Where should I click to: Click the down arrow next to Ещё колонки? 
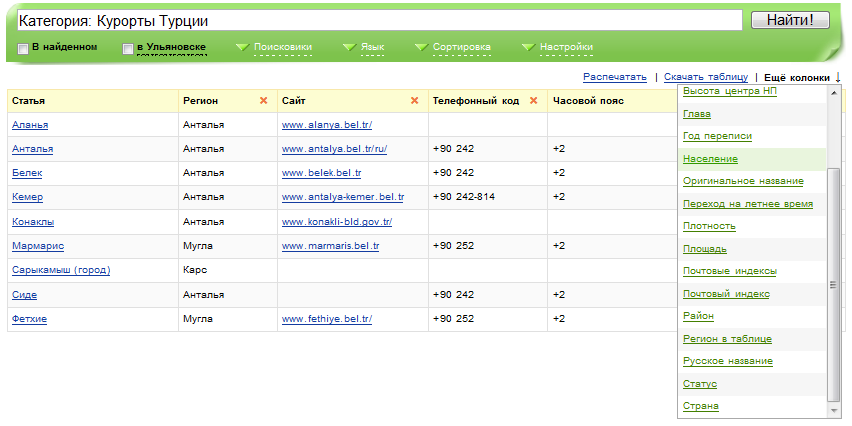point(838,77)
